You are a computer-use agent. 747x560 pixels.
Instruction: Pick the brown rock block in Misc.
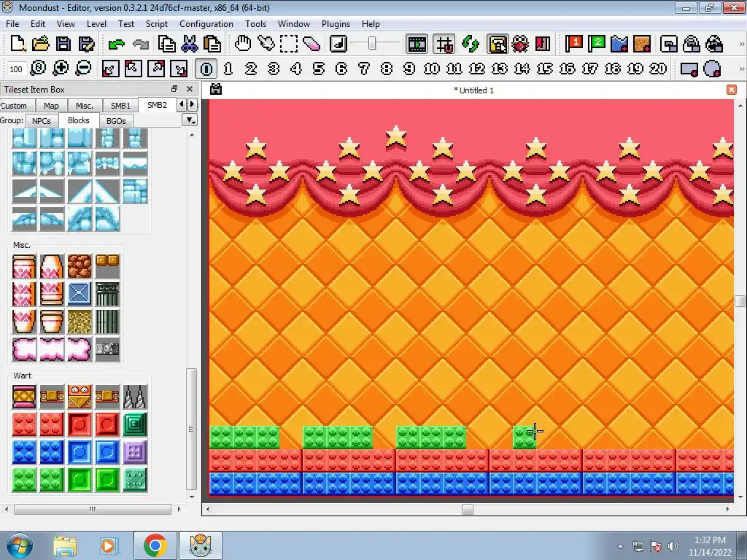pyautogui.click(x=79, y=266)
